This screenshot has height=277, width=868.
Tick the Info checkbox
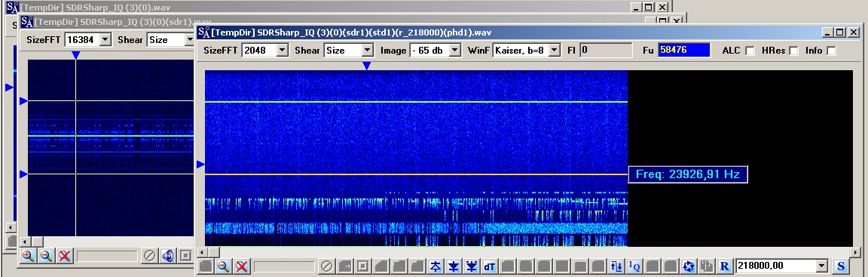[831, 51]
